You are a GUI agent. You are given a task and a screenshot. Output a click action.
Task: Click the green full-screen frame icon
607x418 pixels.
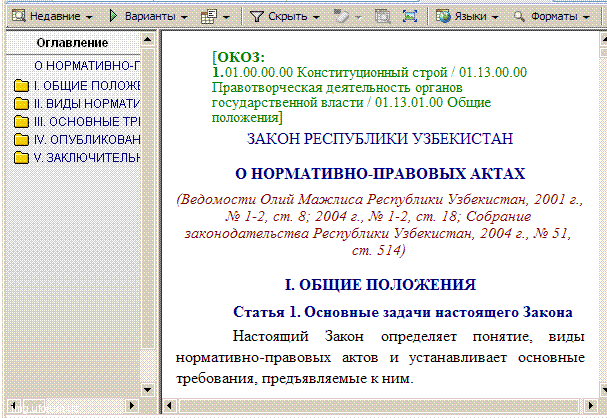409,17
